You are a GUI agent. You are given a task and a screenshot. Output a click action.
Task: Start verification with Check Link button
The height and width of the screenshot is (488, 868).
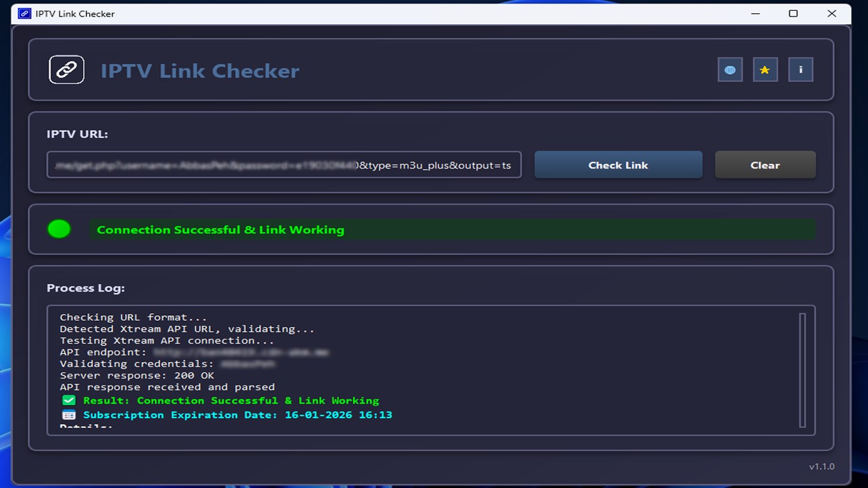pos(618,165)
